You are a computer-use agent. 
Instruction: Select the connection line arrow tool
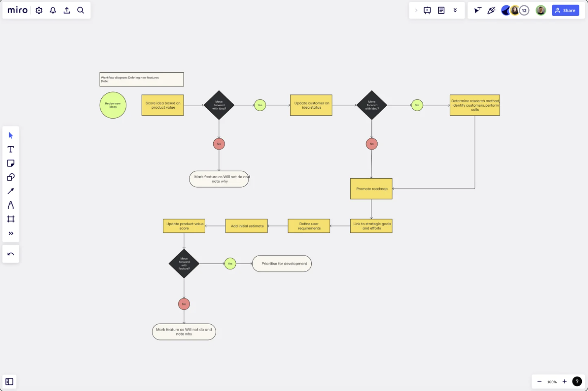11,191
